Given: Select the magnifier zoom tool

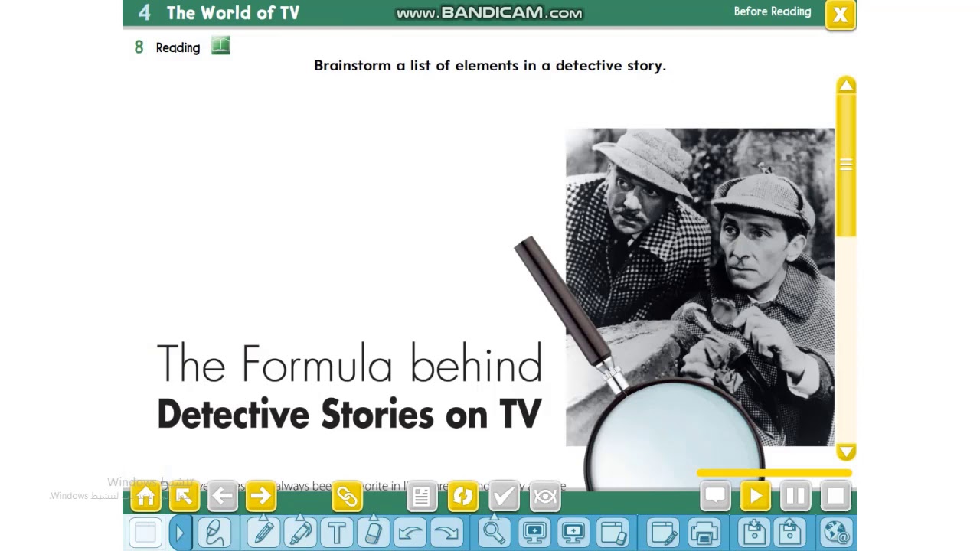Looking at the screenshot, I should pos(494,532).
